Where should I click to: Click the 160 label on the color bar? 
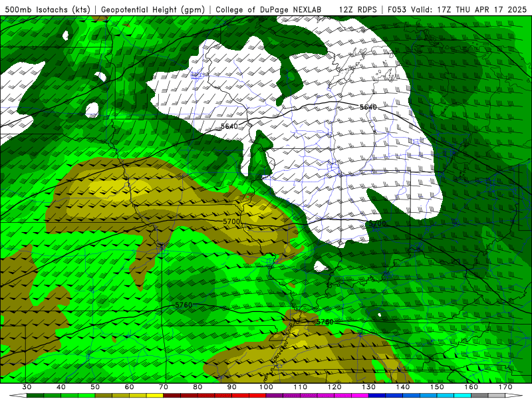point(471,387)
